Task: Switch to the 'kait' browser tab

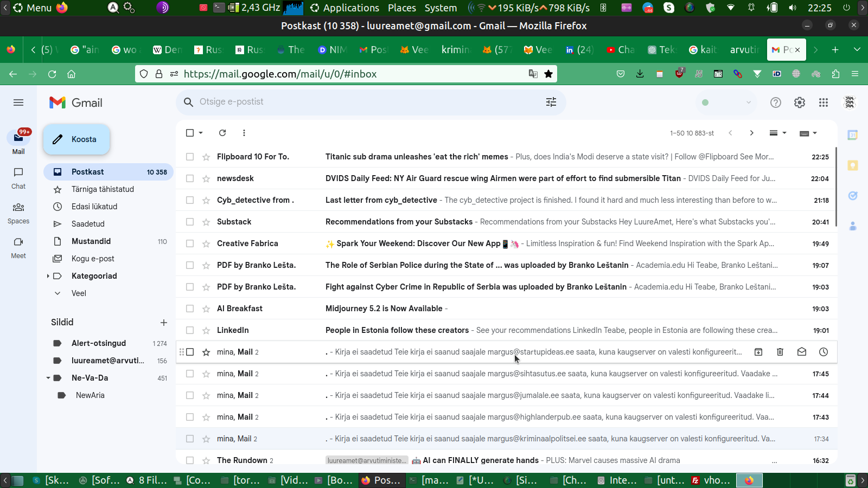Action: point(703,49)
